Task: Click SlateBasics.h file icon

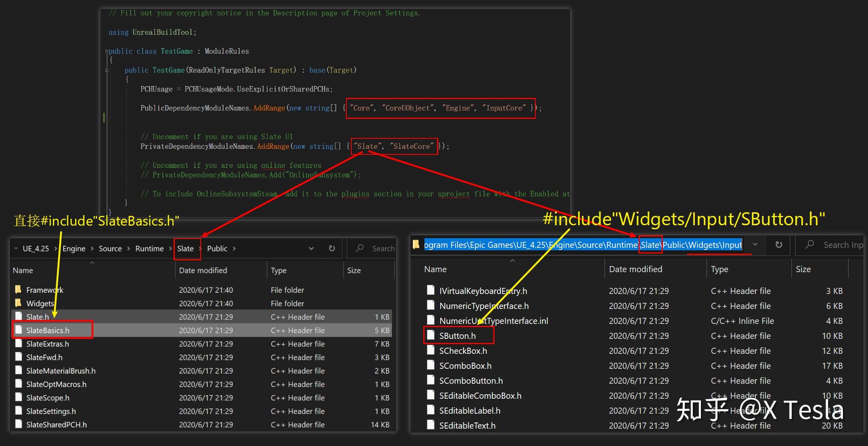Action: click(18, 330)
